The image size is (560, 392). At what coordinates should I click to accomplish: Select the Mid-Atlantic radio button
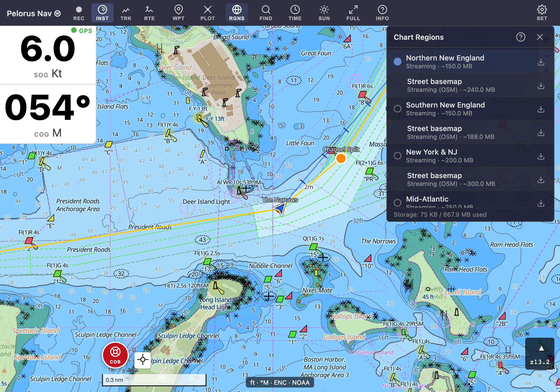[397, 202]
